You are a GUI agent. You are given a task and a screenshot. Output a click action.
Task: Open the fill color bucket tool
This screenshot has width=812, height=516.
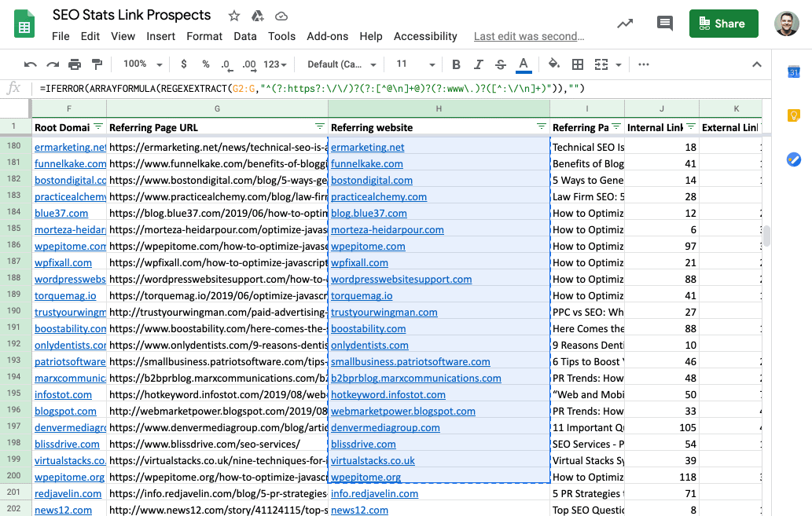(553, 64)
